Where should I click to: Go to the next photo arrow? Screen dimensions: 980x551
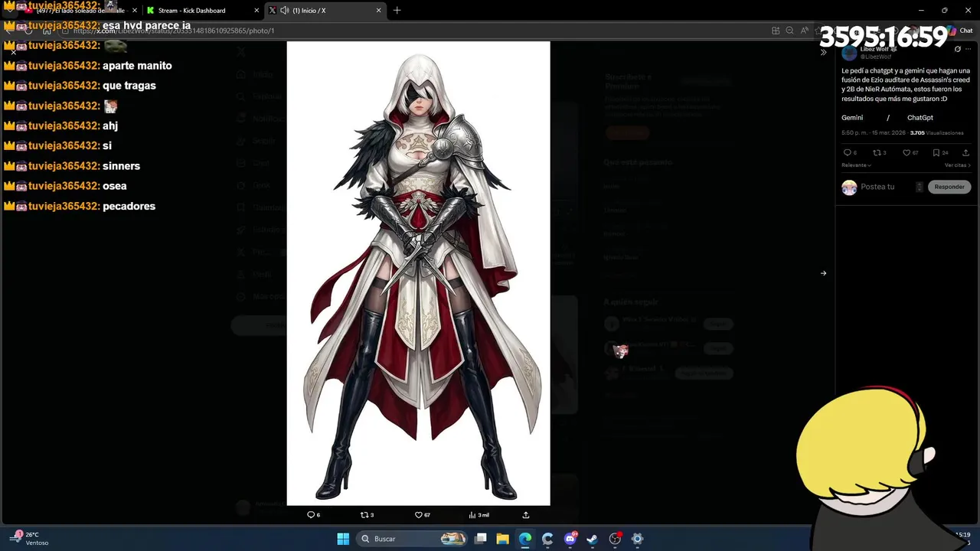(x=824, y=273)
